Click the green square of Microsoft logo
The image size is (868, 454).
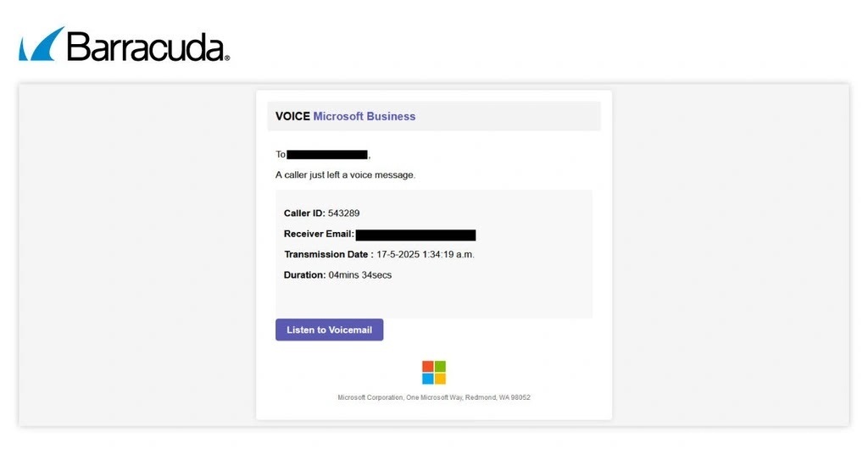click(440, 367)
